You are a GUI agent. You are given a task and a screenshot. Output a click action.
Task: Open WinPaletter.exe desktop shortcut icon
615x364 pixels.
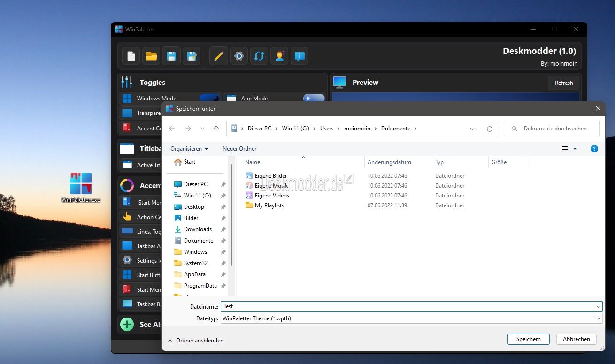[x=81, y=187]
